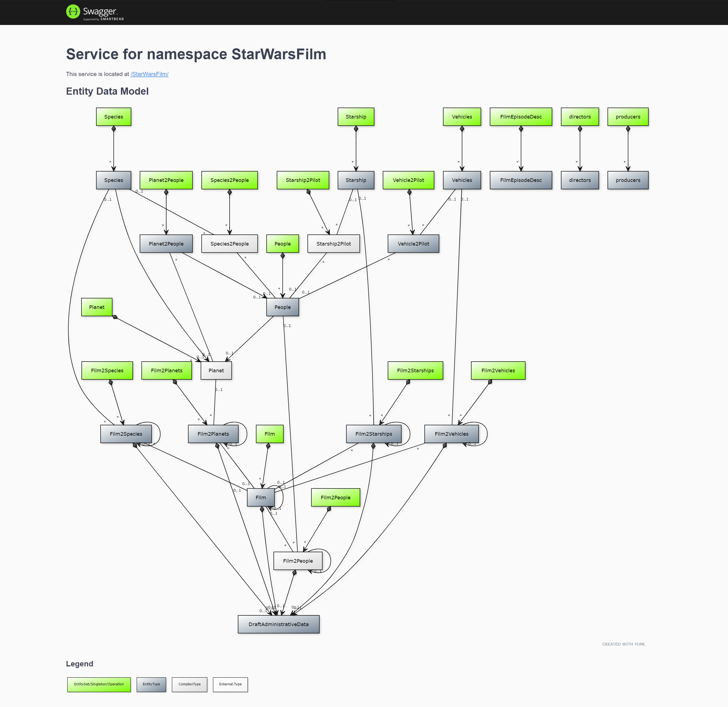Viewport: 728px width, 707px height.
Task: Click the EntityType legend swatch
Action: click(x=151, y=684)
